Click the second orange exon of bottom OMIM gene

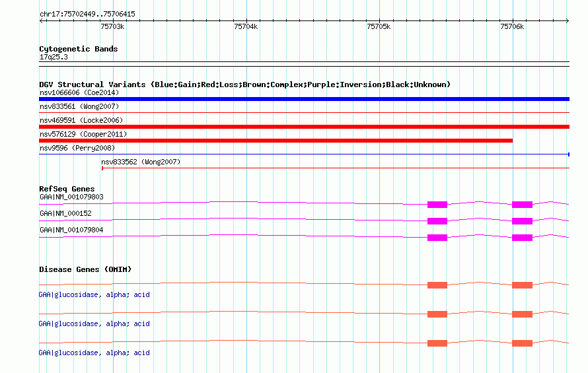tap(522, 343)
